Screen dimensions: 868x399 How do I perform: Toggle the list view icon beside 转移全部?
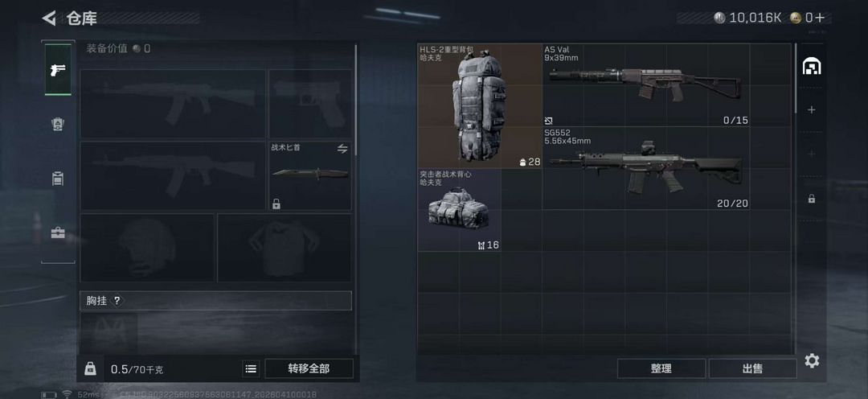(x=251, y=368)
